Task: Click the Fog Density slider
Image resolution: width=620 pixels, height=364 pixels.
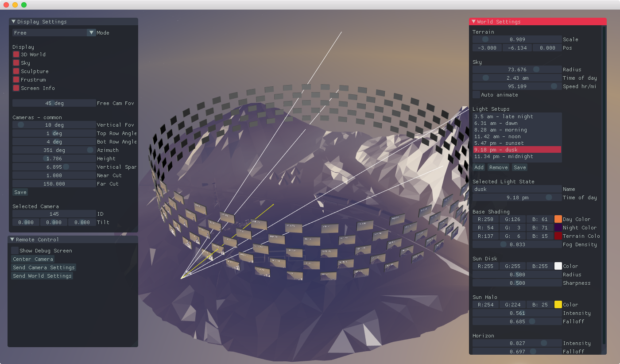Action: point(517,244)
